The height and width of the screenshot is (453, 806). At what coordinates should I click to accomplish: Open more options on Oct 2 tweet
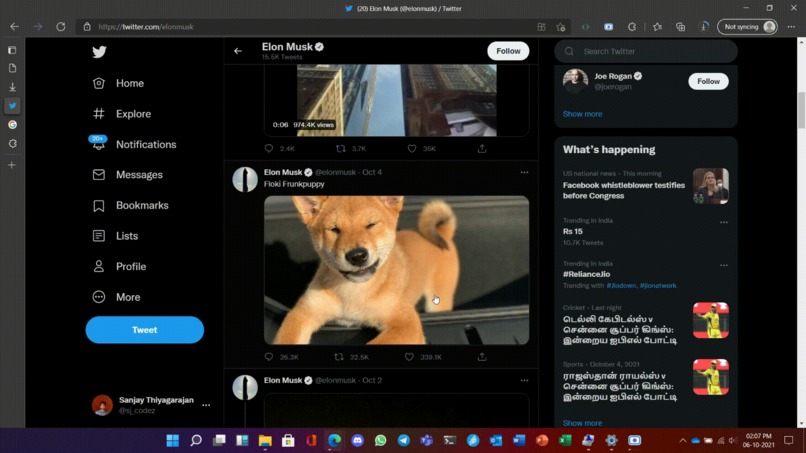coord(524,380)
